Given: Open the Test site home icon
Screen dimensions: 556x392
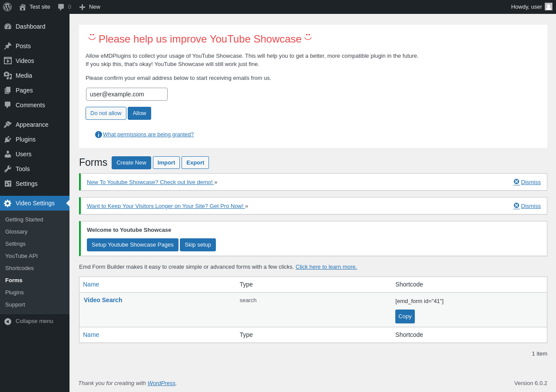Looking at the screenshot, I should click(x=23, y=7).
